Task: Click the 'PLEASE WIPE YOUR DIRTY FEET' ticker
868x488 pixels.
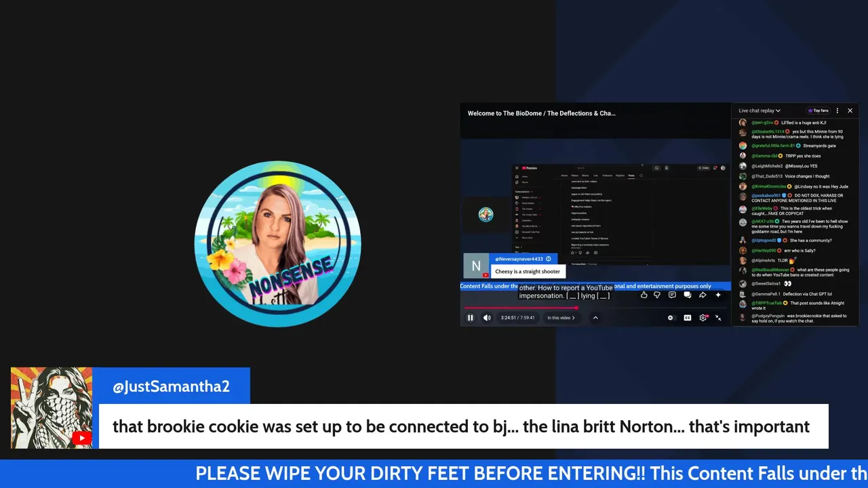Action: click(434, 474)
